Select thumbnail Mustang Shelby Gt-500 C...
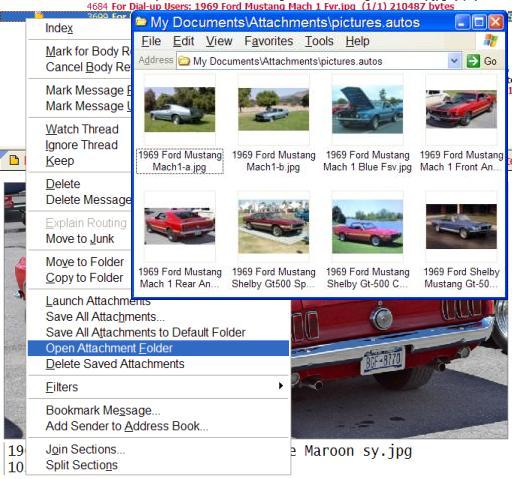The width and height of the screenshot is (512, 479). [367, 226]
